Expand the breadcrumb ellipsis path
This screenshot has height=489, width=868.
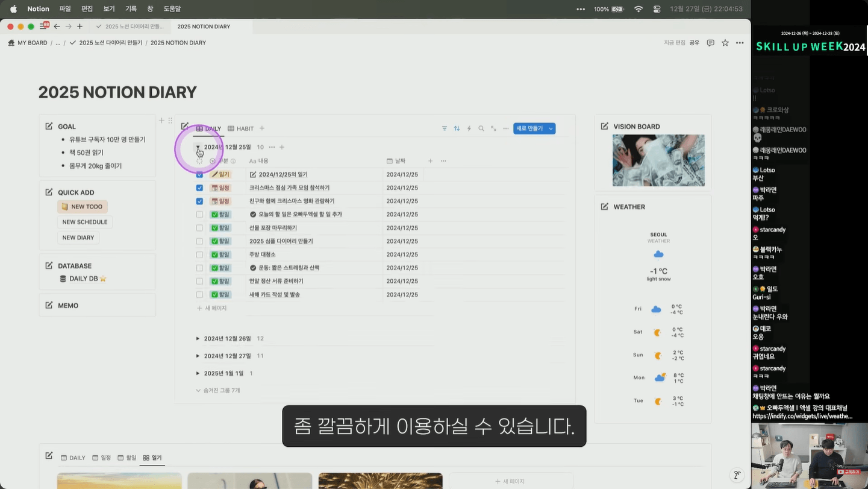coord(58,43)
